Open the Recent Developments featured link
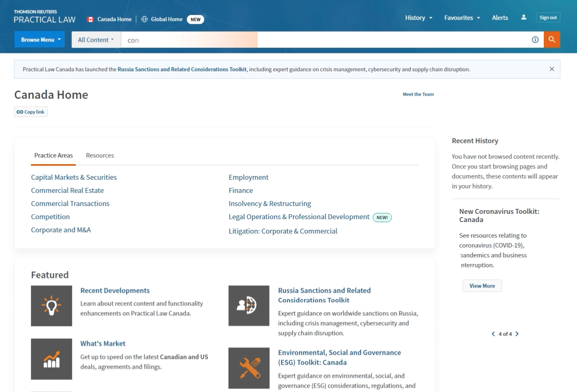The image size is (577, 392). pyautogui.click(x=115, y=291)
